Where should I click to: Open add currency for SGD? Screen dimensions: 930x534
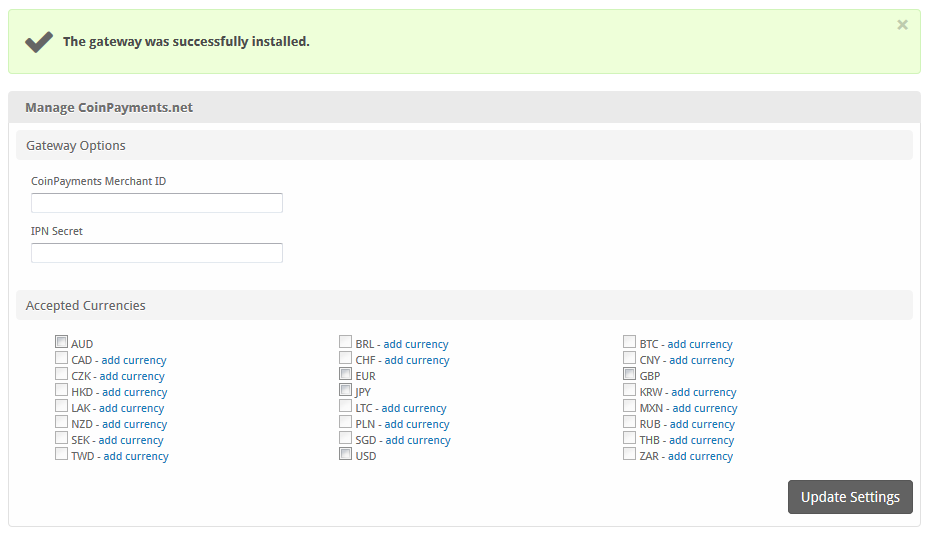pos(417,440)
